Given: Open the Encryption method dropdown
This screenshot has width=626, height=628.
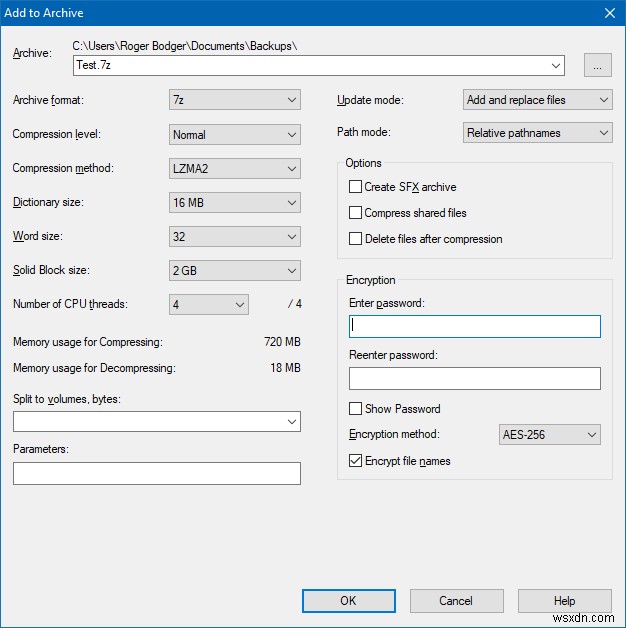Looking at the screenshot, I should tap(550, 435).
